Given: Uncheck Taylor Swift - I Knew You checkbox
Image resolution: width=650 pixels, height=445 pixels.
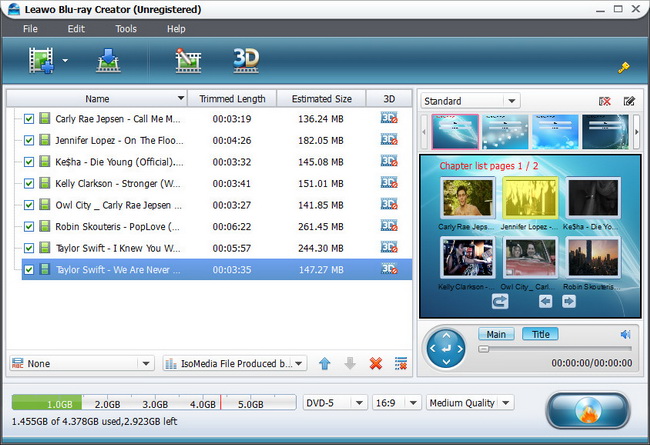Looking at the screenshot, I should 29,248.
